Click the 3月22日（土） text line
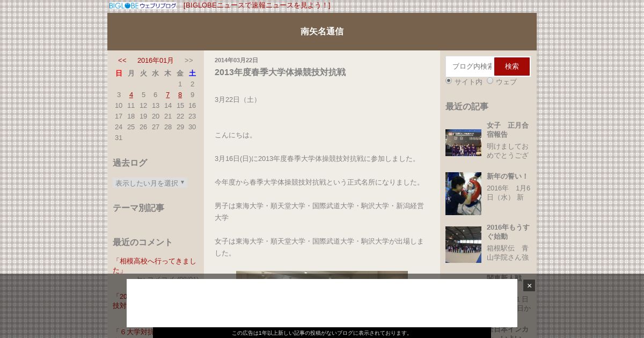 237,100
